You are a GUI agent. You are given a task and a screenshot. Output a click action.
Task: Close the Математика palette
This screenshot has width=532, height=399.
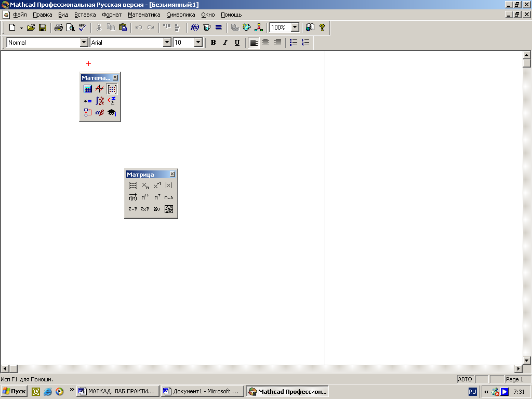pyautogui.click(x=115, y=77)
